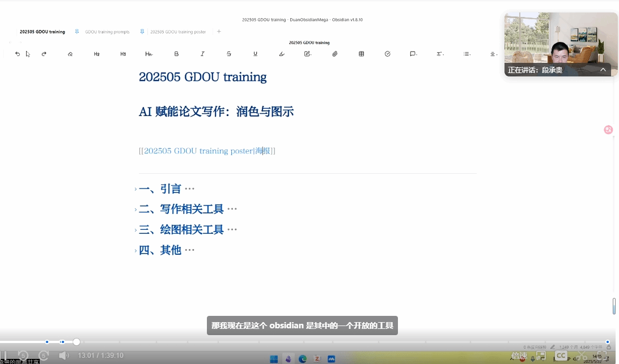Rewind the video 5 seconds

click(x=23, y=356)
